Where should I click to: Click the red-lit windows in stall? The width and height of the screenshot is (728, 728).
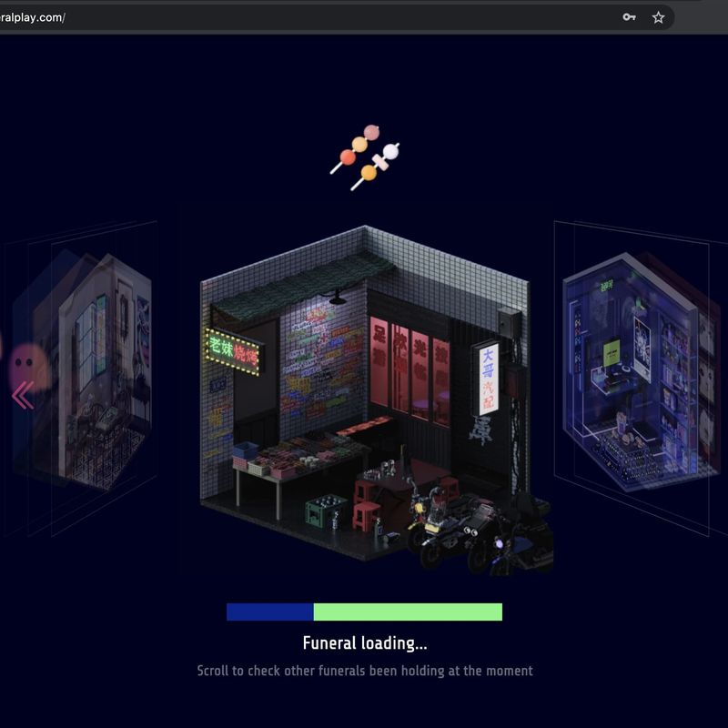point(408,364)
